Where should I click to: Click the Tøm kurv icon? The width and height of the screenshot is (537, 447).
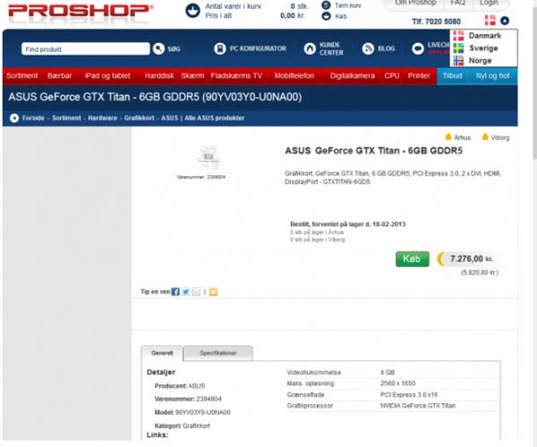(x=326, y=5)
